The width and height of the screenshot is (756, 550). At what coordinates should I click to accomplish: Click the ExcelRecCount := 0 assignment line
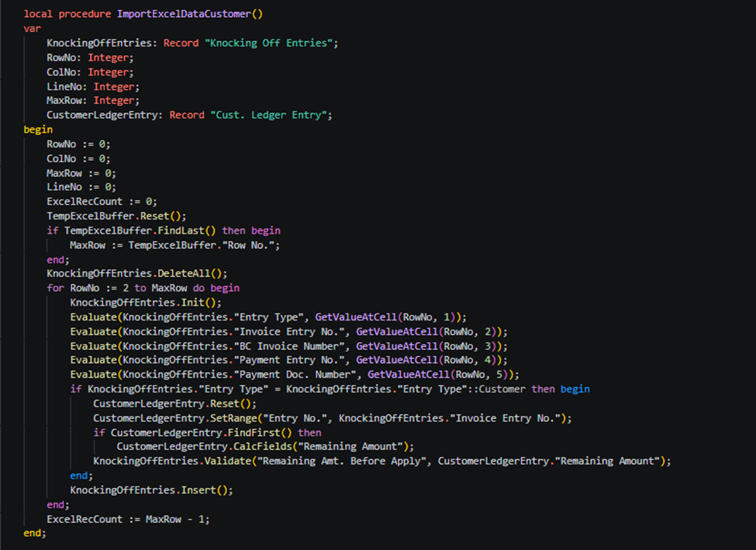101,201
